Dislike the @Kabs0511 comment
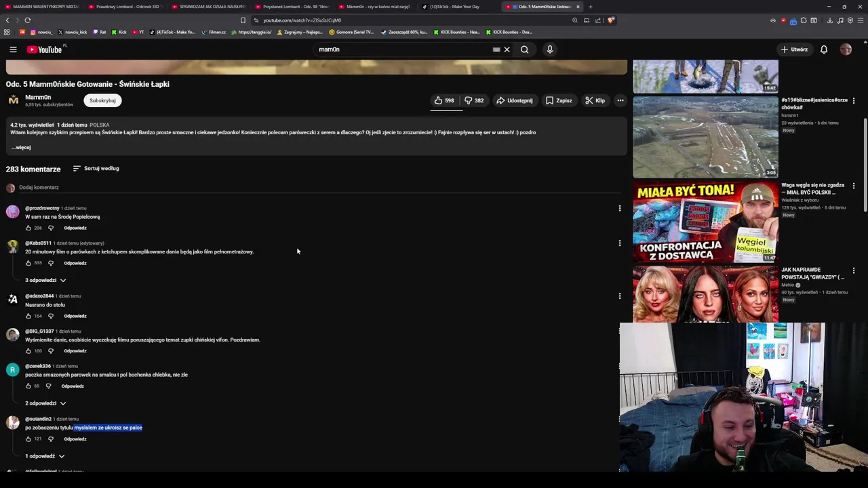Screen dimensions: 868x488 point(50,263)
